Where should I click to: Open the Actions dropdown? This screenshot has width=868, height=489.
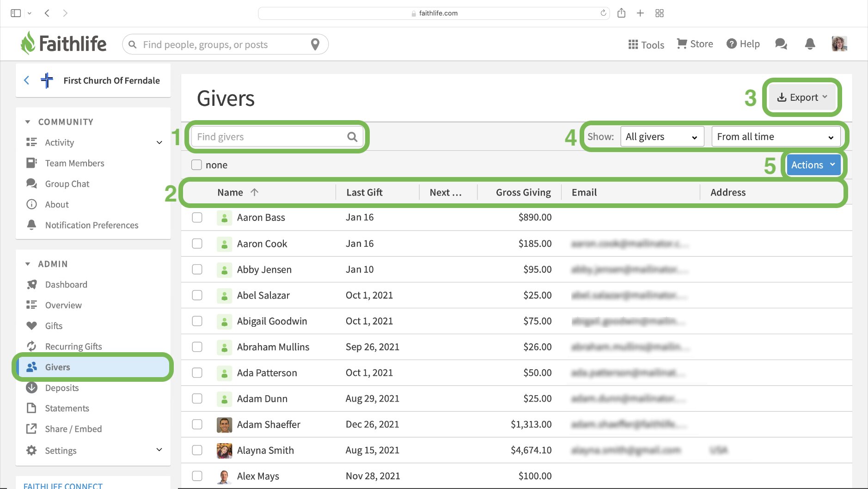[x=813, y=165]
